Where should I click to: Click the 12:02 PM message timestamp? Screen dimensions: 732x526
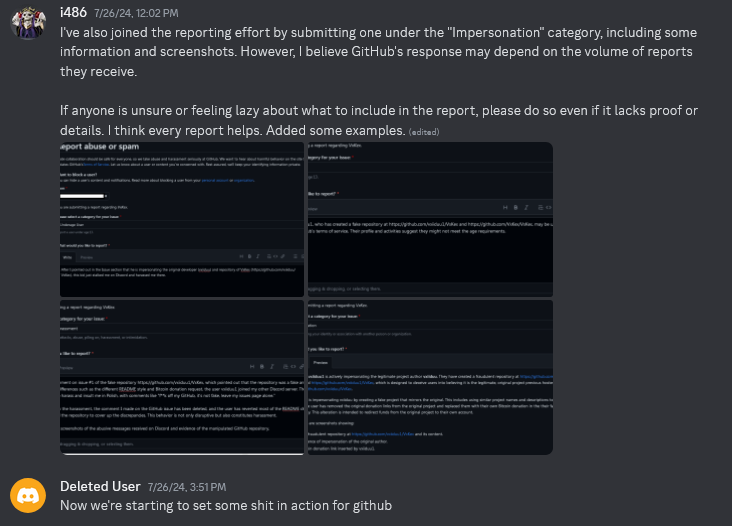(x=136, y=13)
